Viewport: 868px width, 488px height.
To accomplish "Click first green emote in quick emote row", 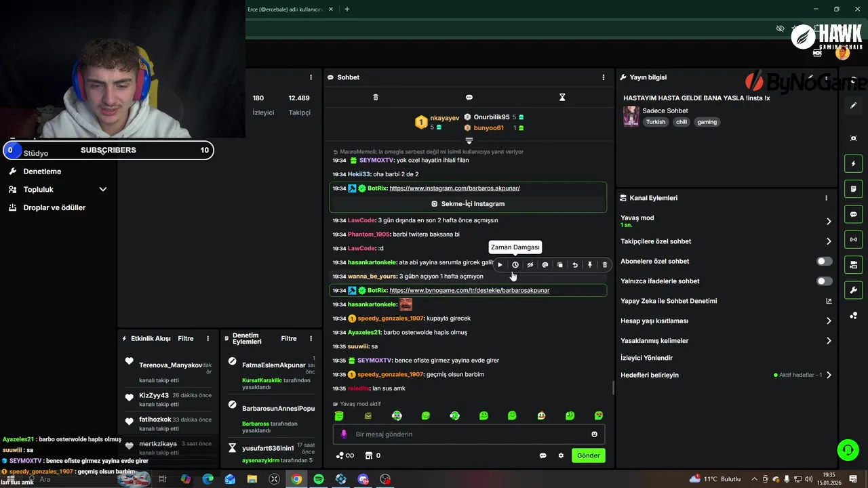I will coord(339,415).
